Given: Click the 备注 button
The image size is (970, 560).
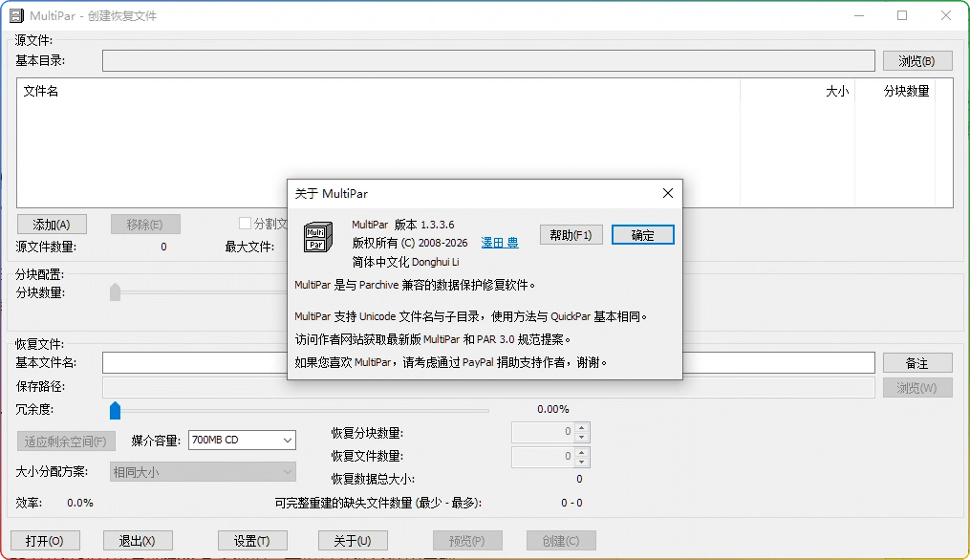Looking at the screenshot, I should [x=916, y=362].
